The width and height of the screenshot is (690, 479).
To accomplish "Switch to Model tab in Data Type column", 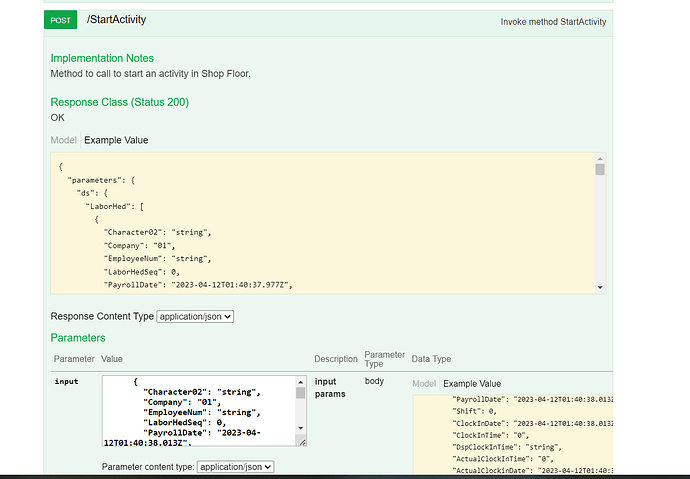I will 424,383.
